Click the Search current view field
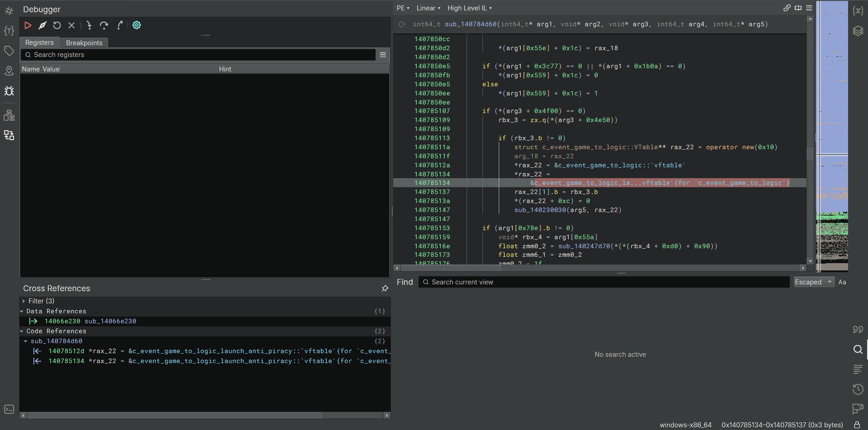The width and height of the screenshot is (868, 430). pos(604,282)
